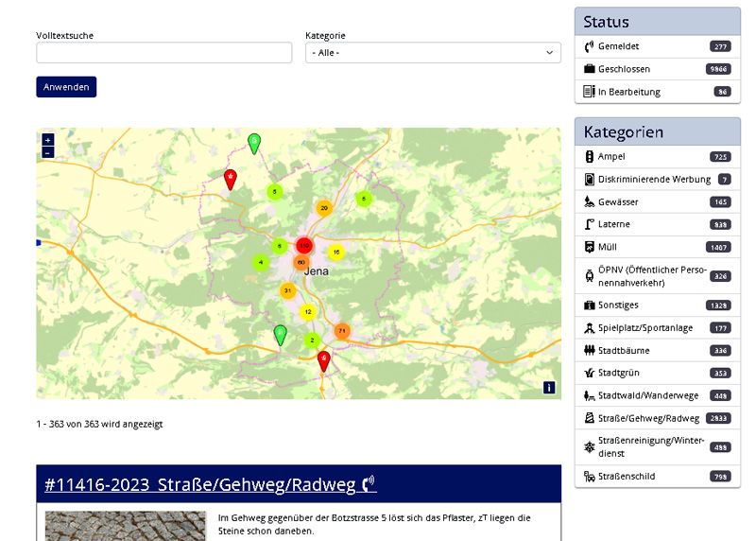Expand the yellow 16 map cluster
Viewport: 756px width, 541px height.
point(336,252)
